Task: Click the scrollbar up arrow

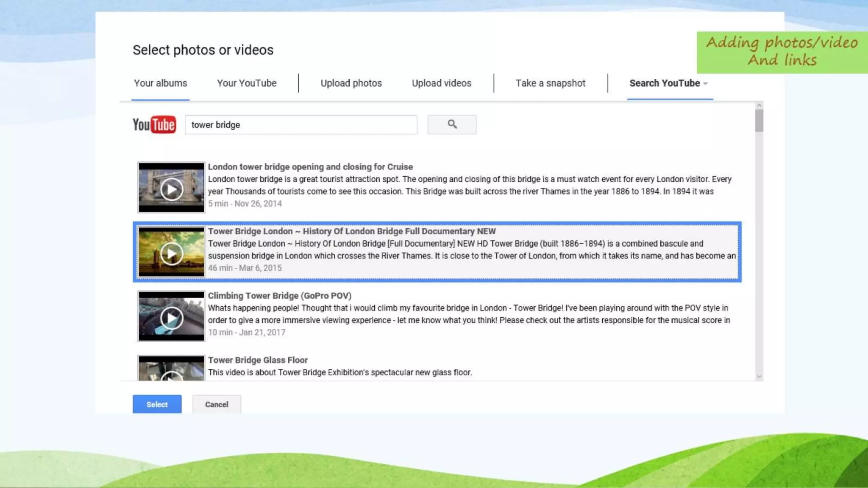Action: [x=759, y=105]
